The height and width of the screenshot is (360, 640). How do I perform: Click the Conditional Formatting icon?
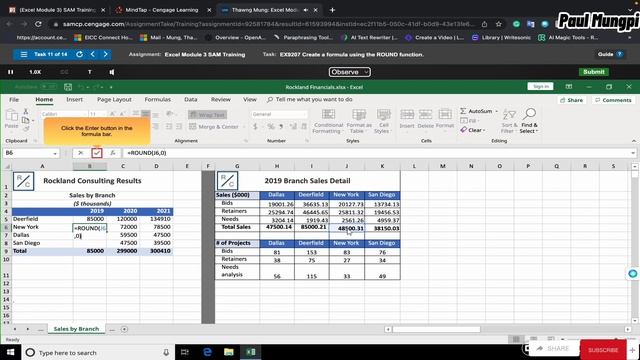[328, 114]
